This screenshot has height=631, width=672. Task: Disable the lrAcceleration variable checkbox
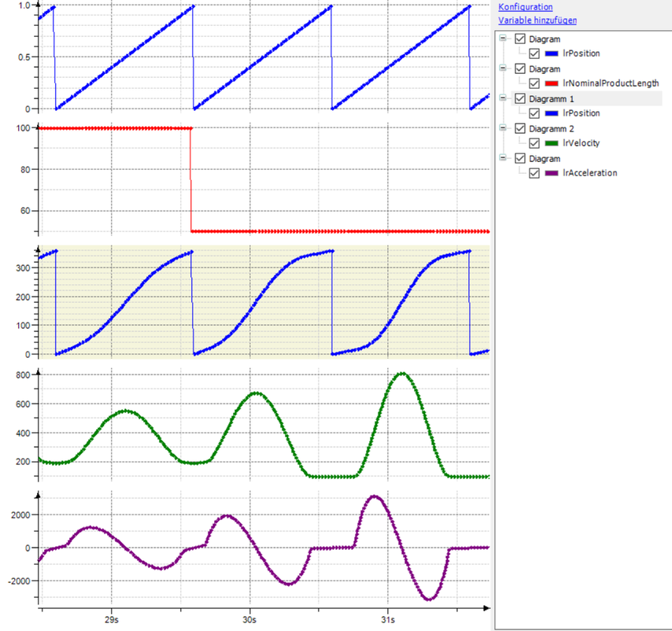point(534,173)
